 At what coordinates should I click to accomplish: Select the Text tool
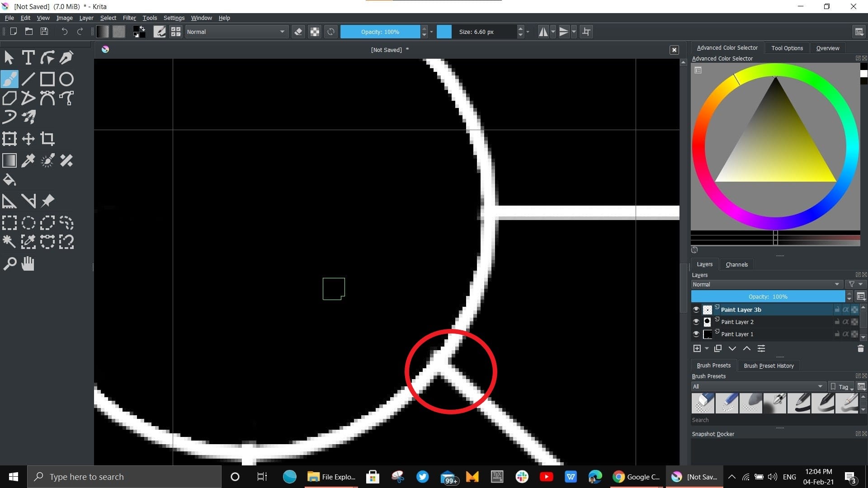28,58
